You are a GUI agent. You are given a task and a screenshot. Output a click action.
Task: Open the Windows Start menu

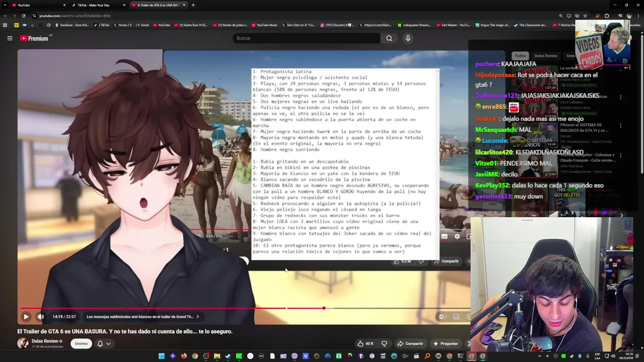[162, 356]
